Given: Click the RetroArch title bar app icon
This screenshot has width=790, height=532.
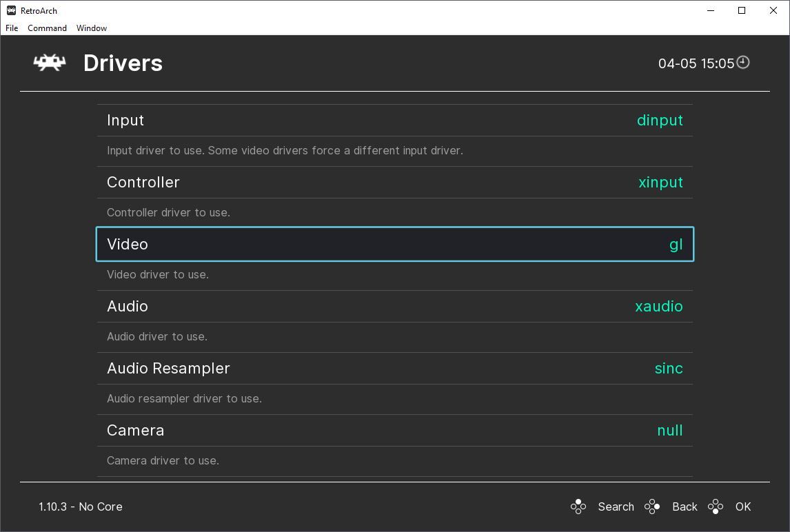Looking at the screenshot, I should [11, 10].
